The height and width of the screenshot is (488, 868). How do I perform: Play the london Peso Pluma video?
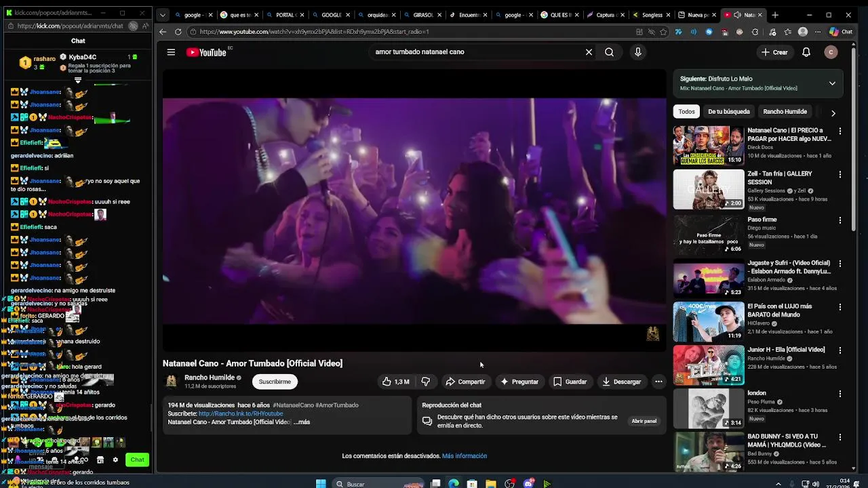pos(709,409)
